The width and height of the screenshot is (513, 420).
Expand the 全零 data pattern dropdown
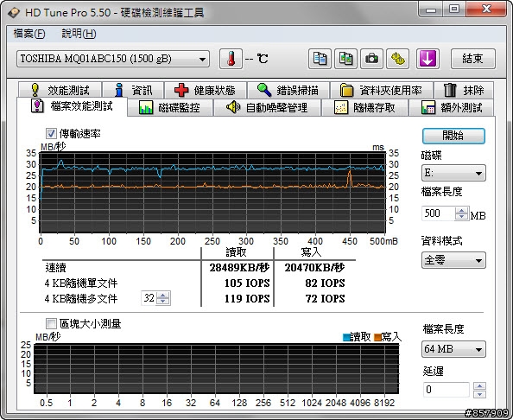tap(453, 261)
